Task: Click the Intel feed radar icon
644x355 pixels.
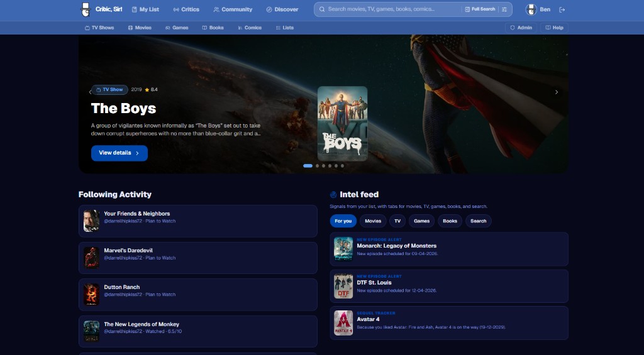Action: coord(333,195)
